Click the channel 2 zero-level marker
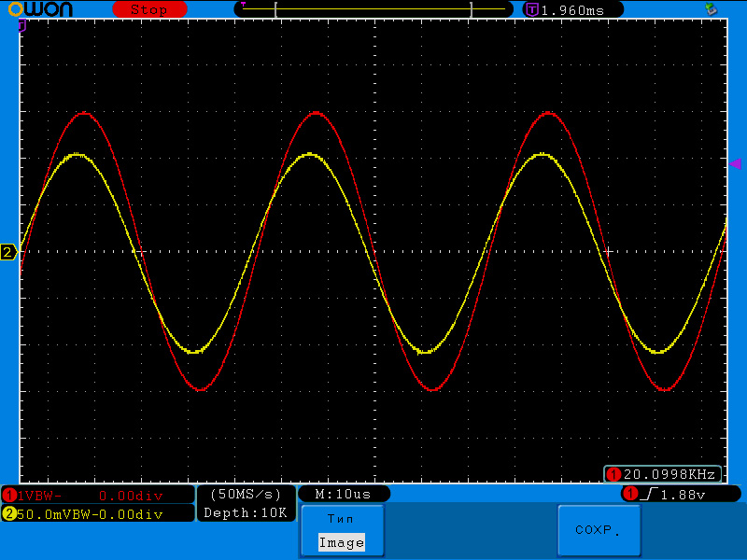 8,252
